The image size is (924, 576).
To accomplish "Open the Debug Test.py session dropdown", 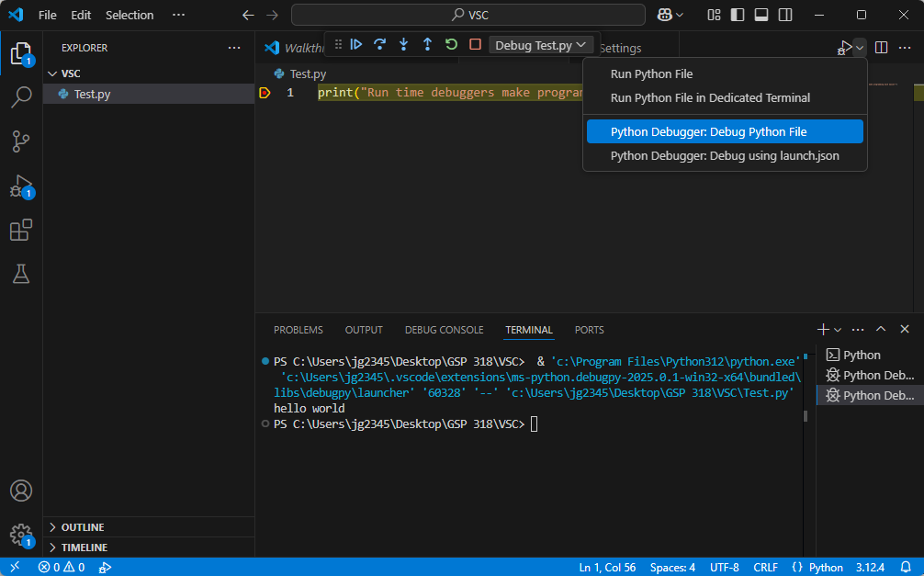I will [x=540, y=45].
